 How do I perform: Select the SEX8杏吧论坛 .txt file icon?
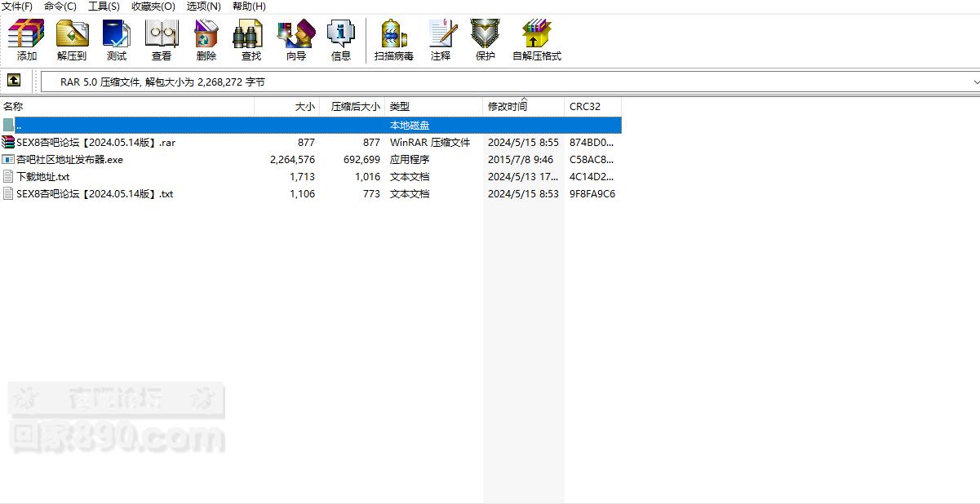[x=8, y=193]
